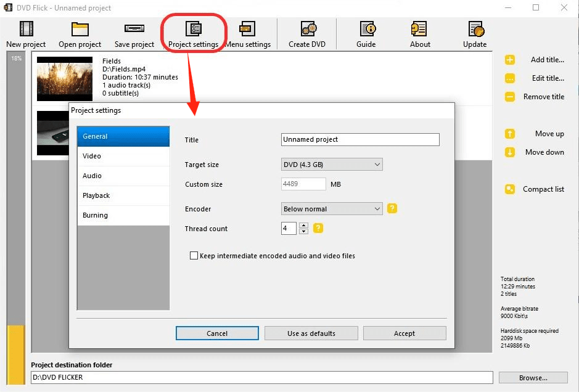Screen dimensions: 579x392
Task: Click the Title text field
Action: (360, 140)
